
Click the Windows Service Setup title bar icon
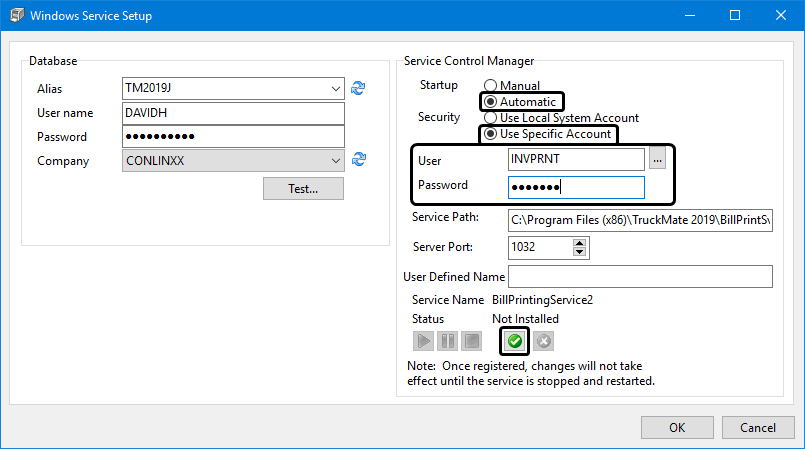pos(15,16)
